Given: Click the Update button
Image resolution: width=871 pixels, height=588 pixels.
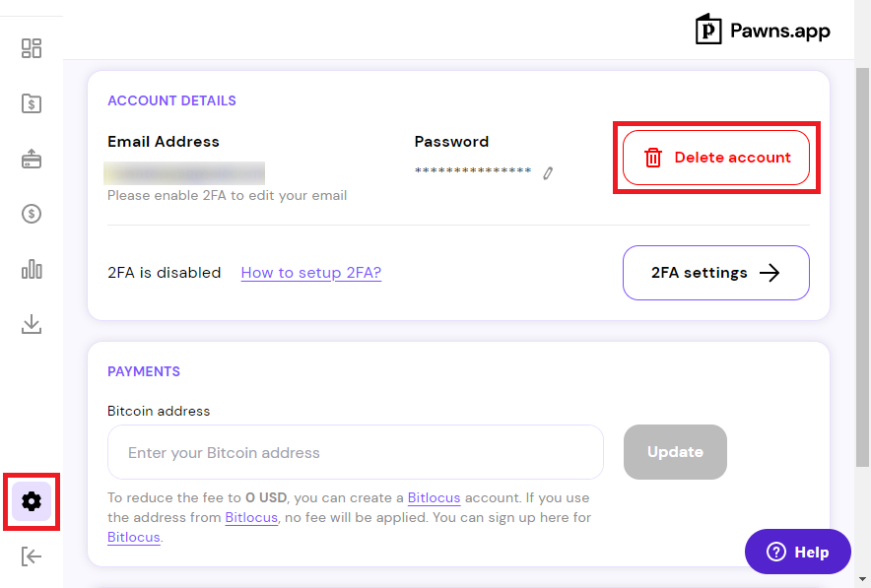Looking at the screenshot, I should click(675, 452).
